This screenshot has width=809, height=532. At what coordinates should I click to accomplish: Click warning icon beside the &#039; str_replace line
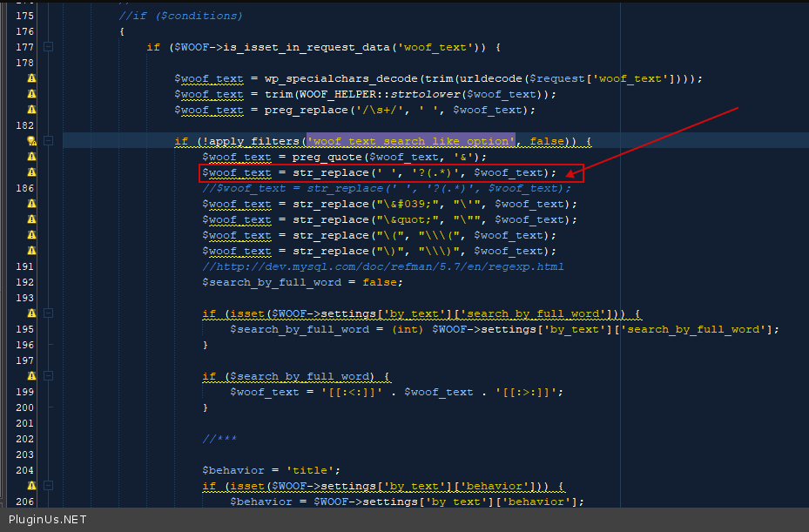coord(32,204)
